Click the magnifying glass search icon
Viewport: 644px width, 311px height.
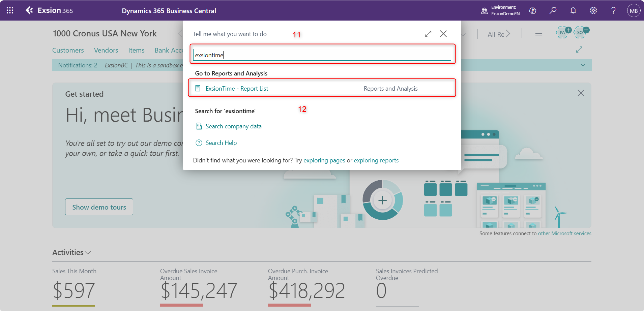tap(553, 10)
